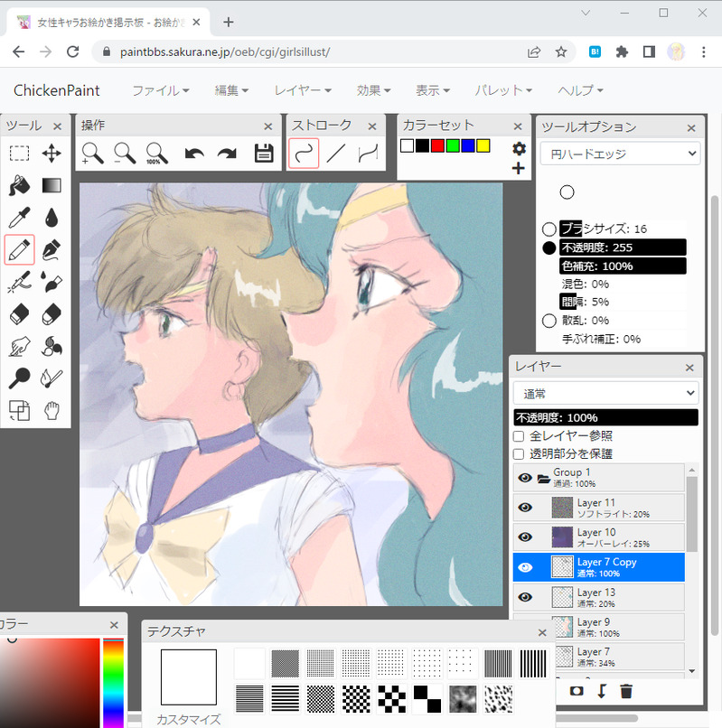Adjust the 色補充 100% slider
The height and width of the screenshot is (728, 722).
[623, 266]
